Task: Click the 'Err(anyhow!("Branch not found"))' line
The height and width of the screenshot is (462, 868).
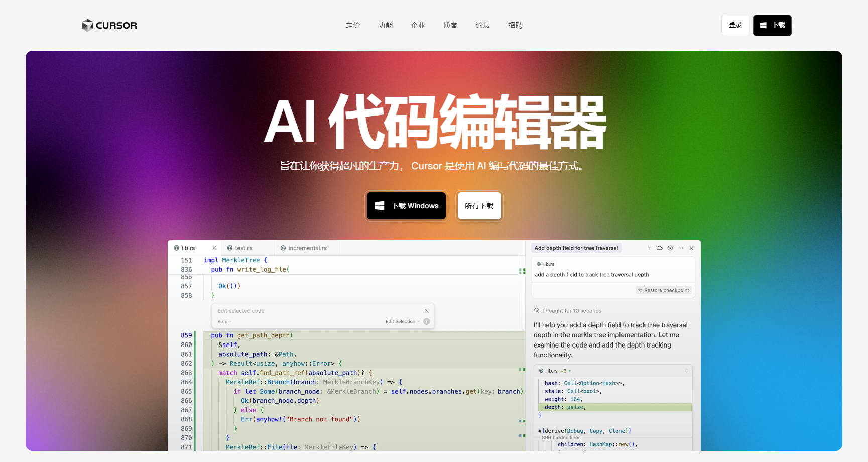Action: (x=301, y=419)
